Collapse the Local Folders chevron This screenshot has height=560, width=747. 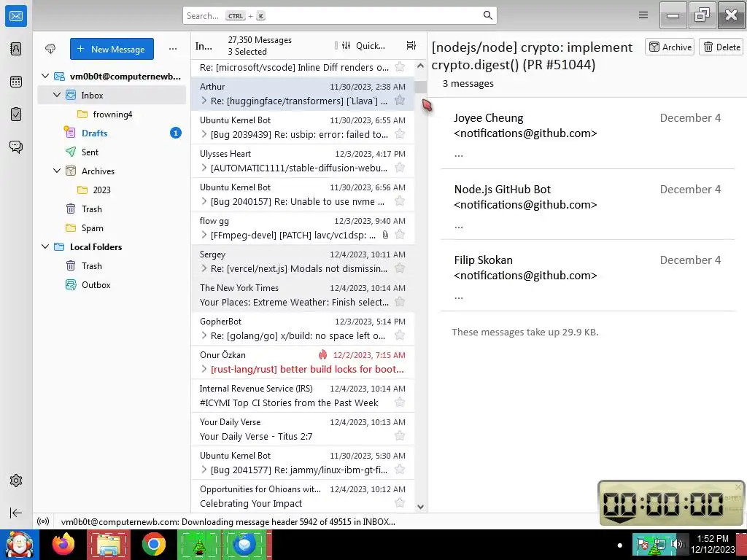[45, 246]
